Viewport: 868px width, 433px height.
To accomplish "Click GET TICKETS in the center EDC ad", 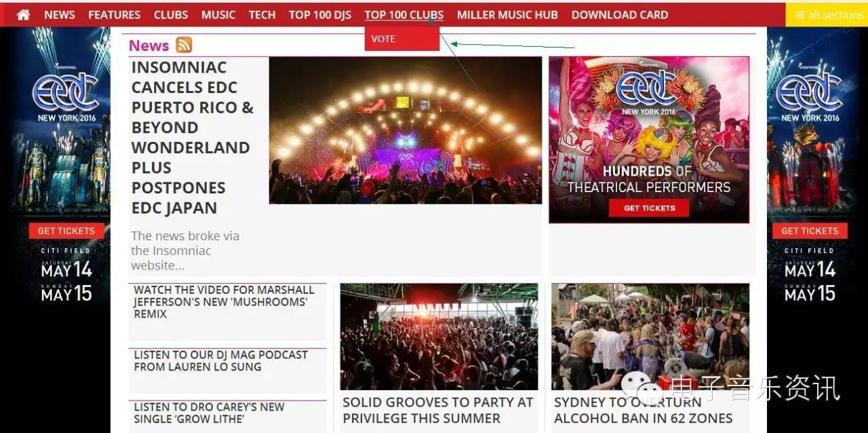I will point(649,208).
